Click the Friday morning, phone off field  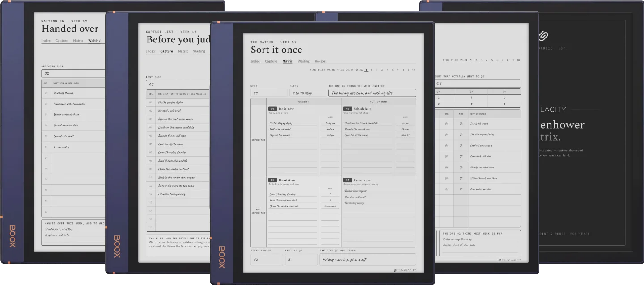[368, 259]
